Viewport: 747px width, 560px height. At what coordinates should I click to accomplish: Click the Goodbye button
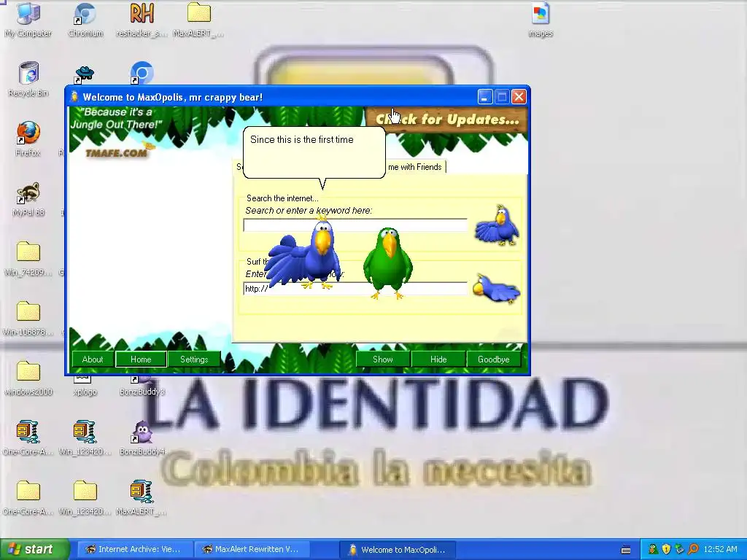pyautogui.click(x=494, y=359)
